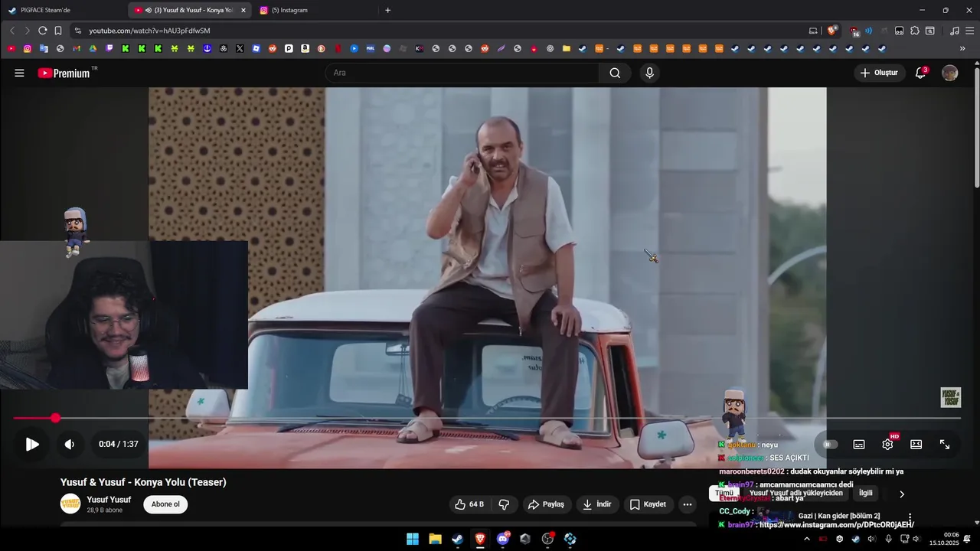980x551 pixels.
Task: Open Brave Shields lion icon
Action: (x=832, y=31)
